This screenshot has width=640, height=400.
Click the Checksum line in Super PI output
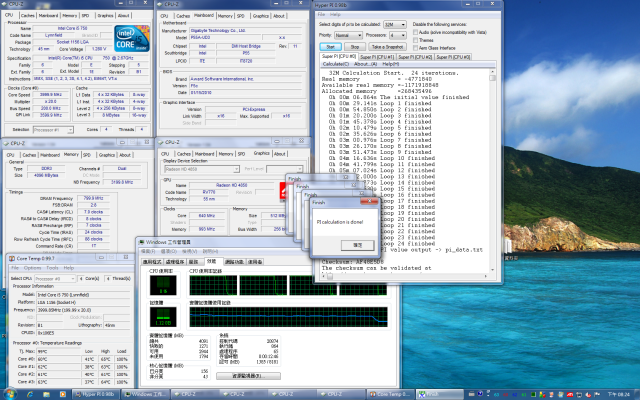point(353,262)
